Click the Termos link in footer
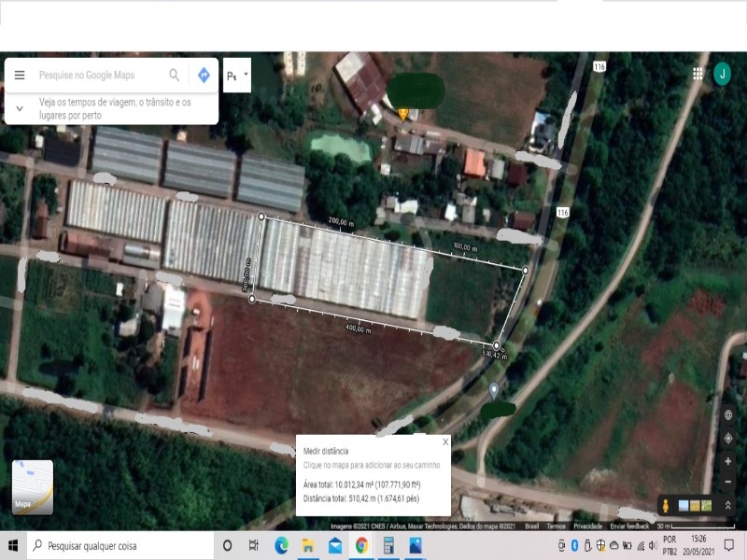Viewport: 747px width, 560px height. coord(556,526)
